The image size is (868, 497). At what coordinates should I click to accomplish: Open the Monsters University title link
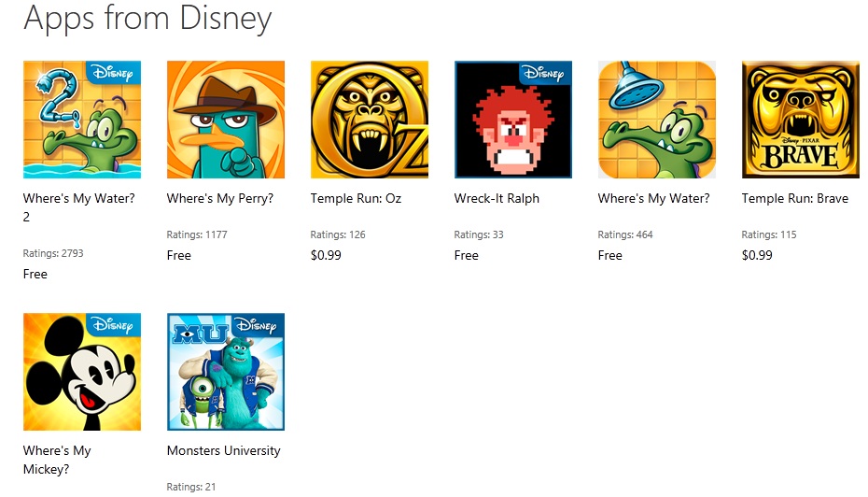coord(224,450)
